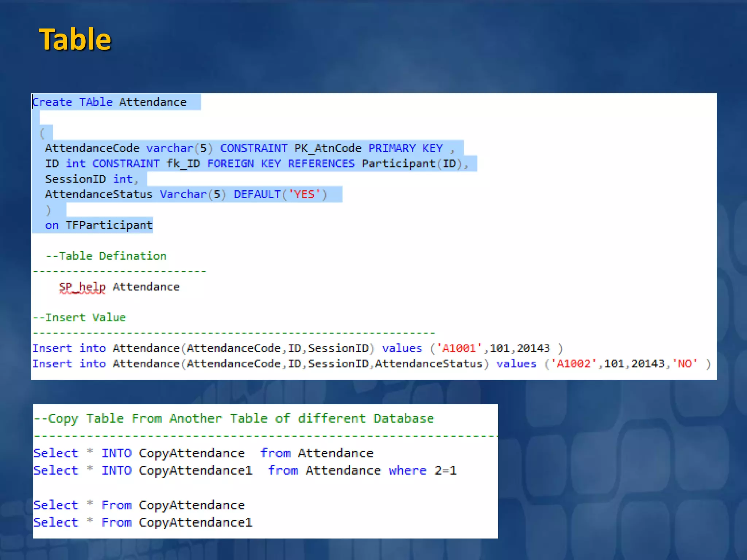Image resolution: width=747 pixels, height=560 pixels.
Task: Click the 'where 2=1' clause
Action: click(x=422, y=471)
